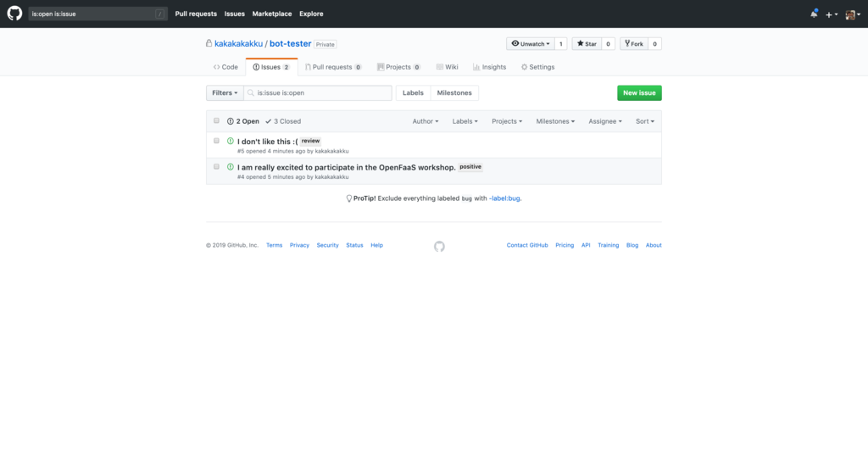Open the Projects filter dropdown
Viewport: 868px width, 474px height.
(x=507, y=121)
